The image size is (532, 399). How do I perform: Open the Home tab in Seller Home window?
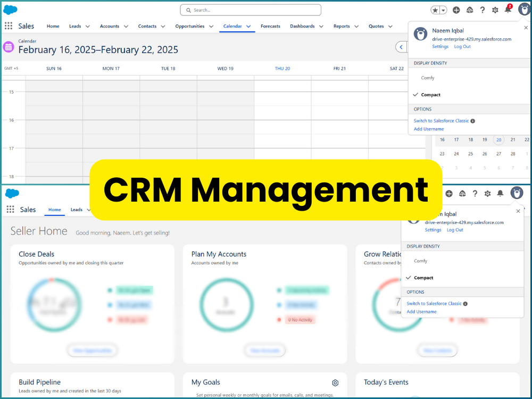[55, 210]
